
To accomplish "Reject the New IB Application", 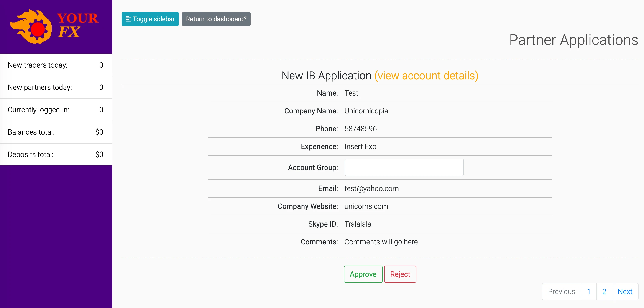I will pos(400,274).
